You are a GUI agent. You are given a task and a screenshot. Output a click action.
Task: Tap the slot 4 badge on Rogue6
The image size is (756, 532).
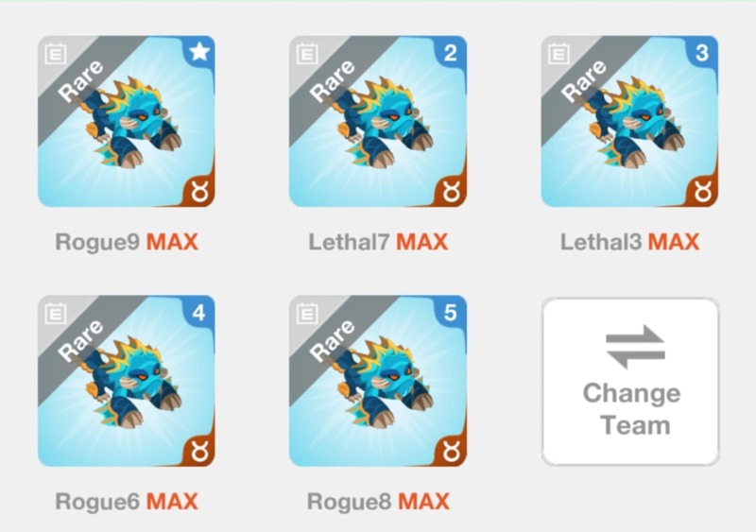point(199,313)
